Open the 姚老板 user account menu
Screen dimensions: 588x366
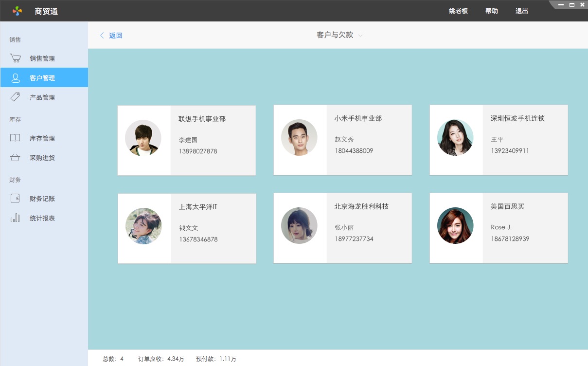coord(458,11)
